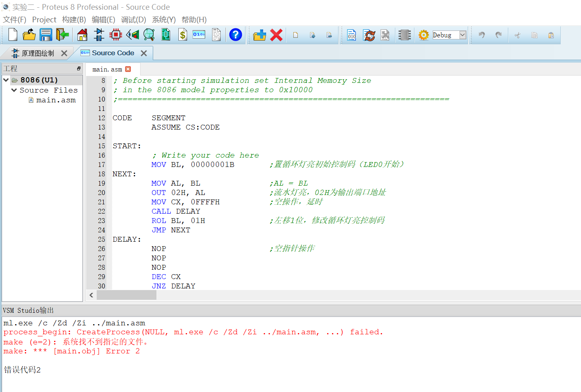The width and height of the screenshot is (581, 392).
Task: Click code line 'CALL DELAY'
Action: 176,211
